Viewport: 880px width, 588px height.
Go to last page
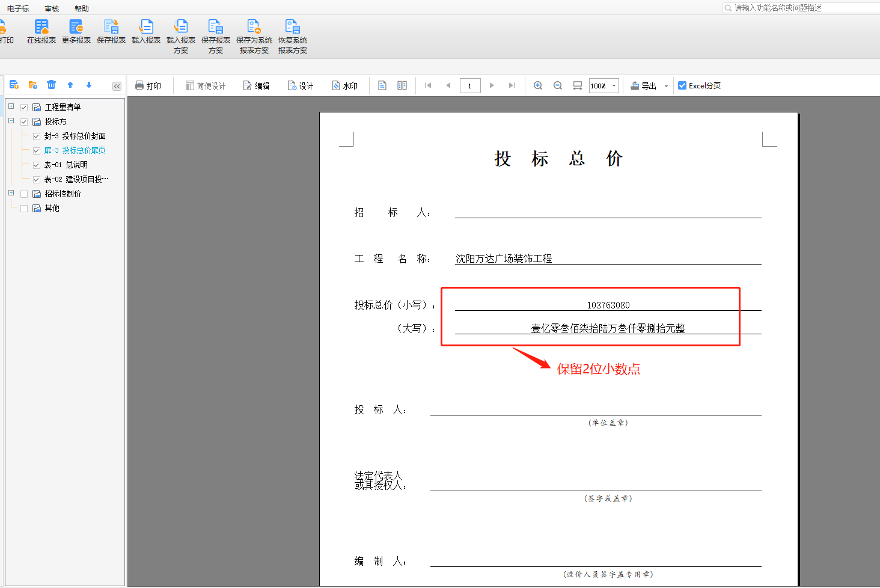coord(512,85)
